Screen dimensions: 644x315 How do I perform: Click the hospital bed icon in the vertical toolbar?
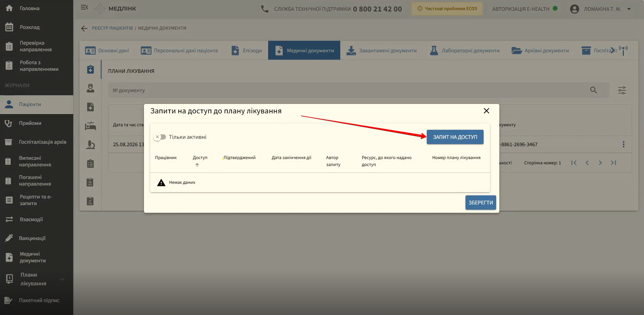pyautogui.click(x=90, y=126)
